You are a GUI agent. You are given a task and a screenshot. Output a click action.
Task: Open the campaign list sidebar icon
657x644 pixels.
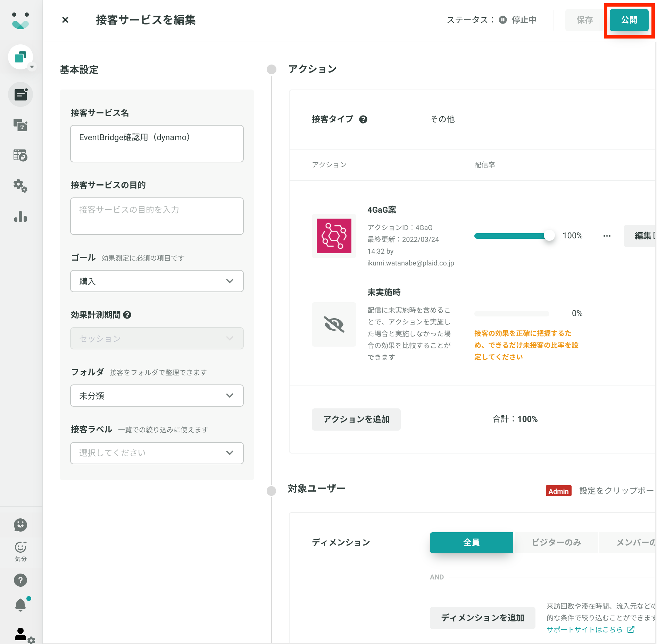[x=20, y=94]
